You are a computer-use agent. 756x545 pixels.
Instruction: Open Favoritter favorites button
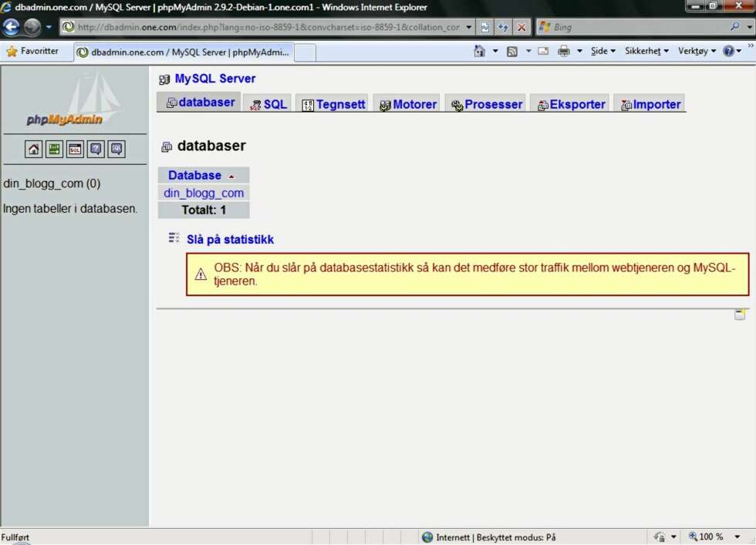pyautogui.click(x=32, y=51)
